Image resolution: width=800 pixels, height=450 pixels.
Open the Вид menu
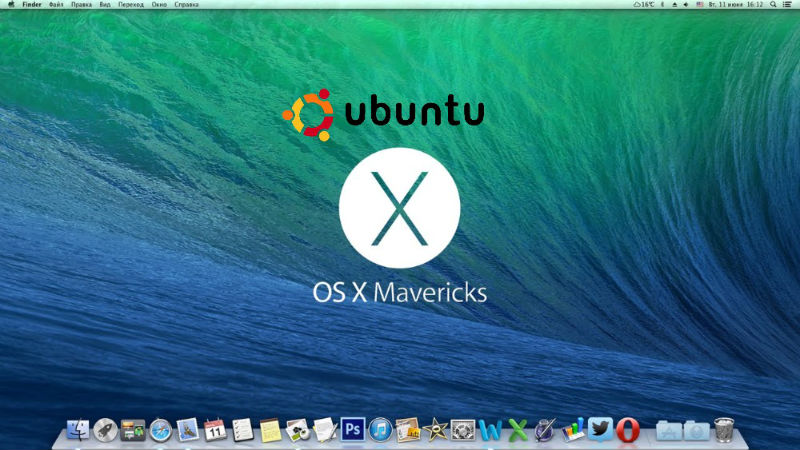point(105,4)
